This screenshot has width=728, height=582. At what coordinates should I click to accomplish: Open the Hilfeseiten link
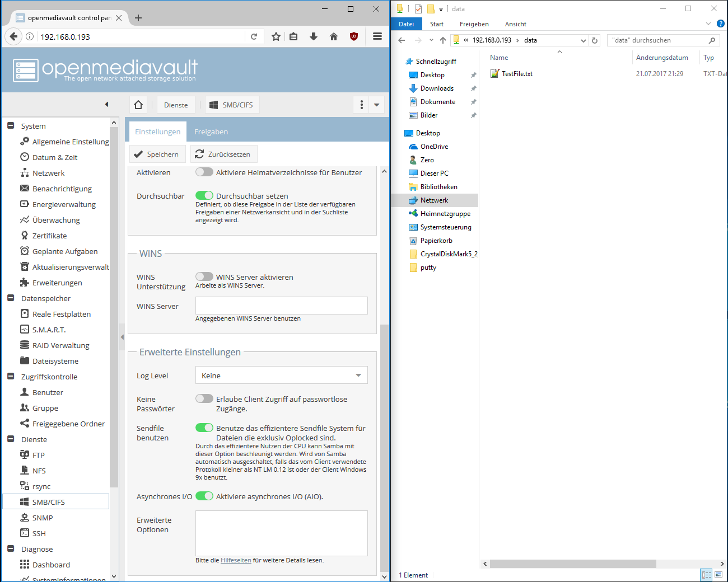click(236, 560)
